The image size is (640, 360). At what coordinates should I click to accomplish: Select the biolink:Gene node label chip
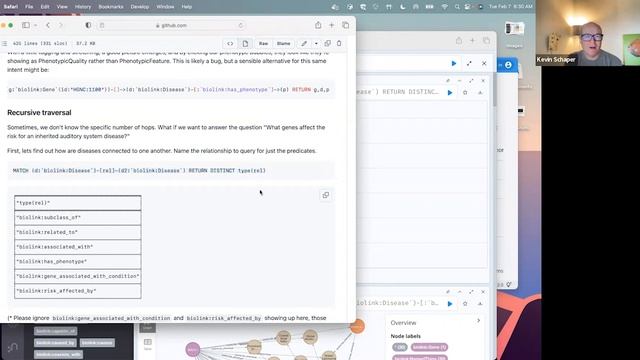pyautogui.click(x=429, y=347)
